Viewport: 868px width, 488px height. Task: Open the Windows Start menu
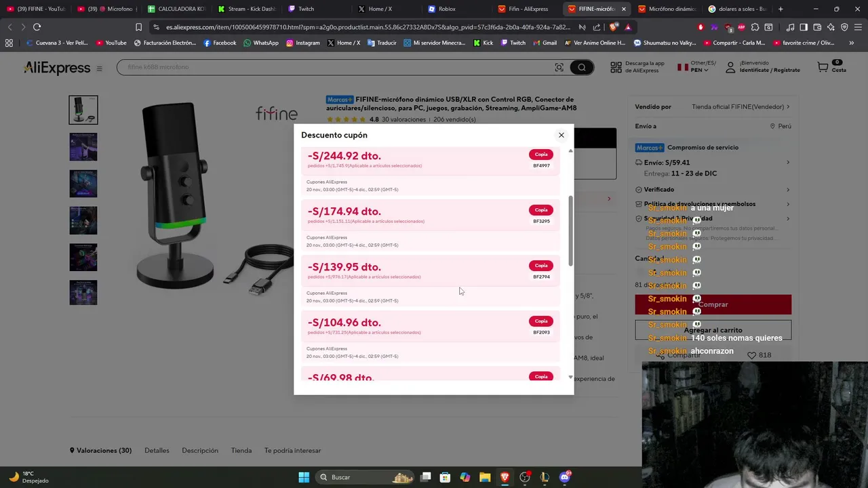304,477
